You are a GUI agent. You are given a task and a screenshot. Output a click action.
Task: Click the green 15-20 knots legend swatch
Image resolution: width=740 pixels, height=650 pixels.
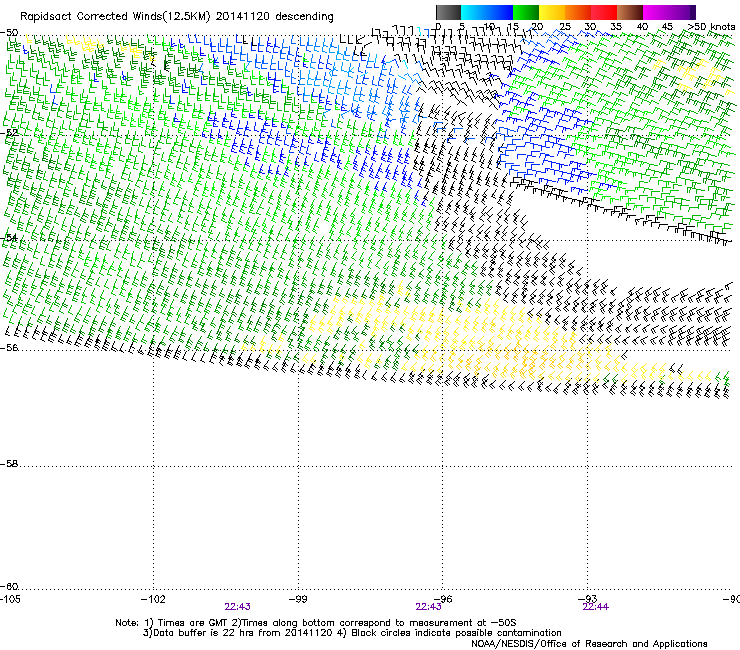[x=526, y=12]
